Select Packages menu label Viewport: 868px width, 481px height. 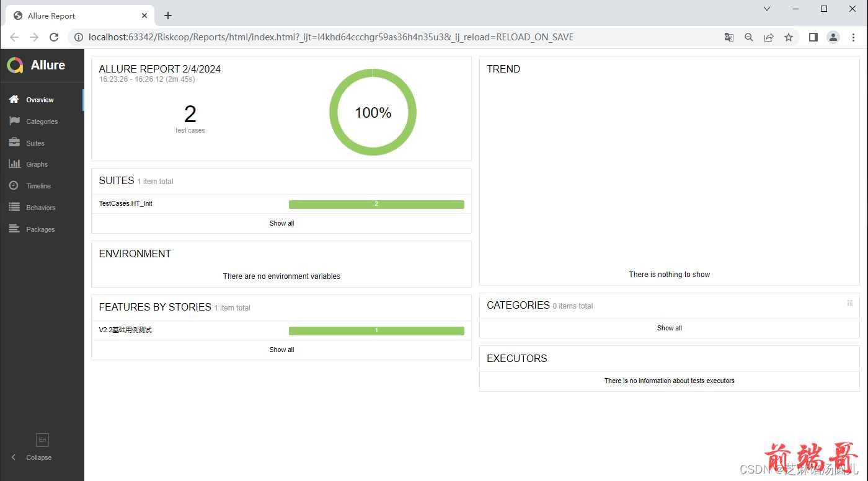tap(40, 229)
